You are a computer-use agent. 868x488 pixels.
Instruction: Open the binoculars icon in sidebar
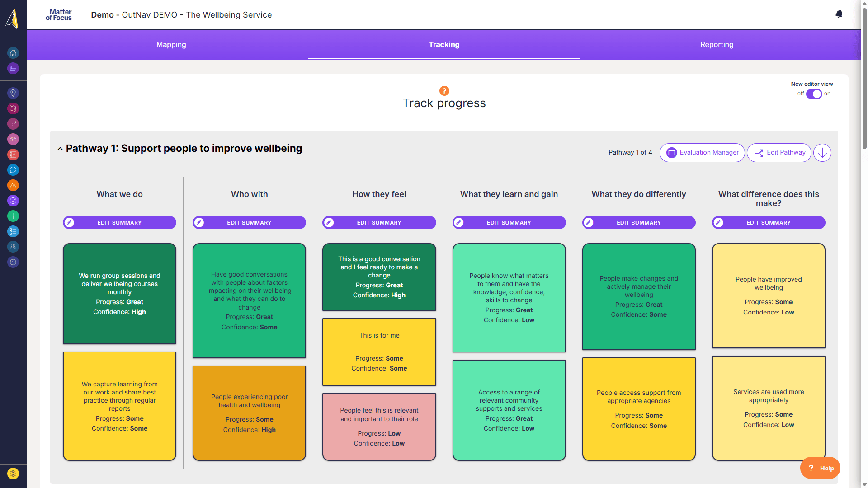pos(13,139)
